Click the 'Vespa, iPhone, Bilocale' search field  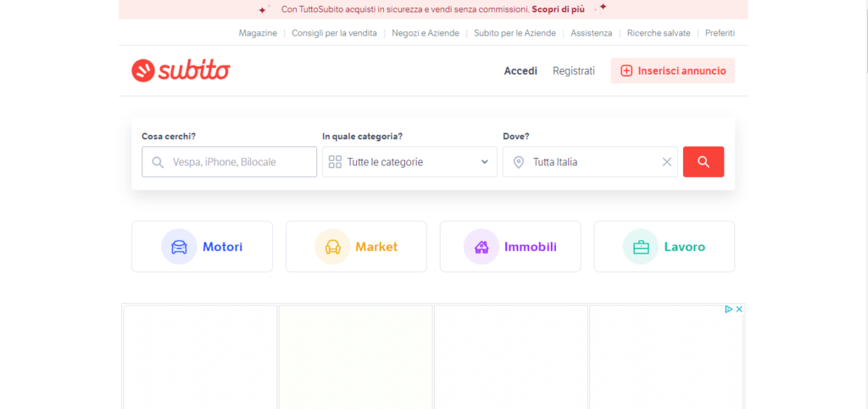229,162
